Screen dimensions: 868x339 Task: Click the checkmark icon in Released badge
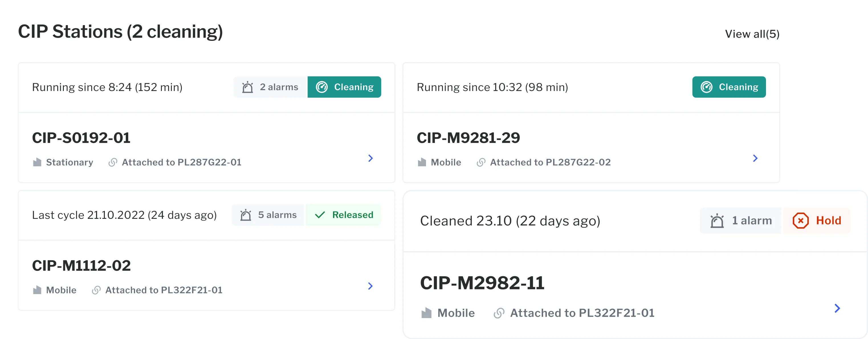[x=320, y=215]
